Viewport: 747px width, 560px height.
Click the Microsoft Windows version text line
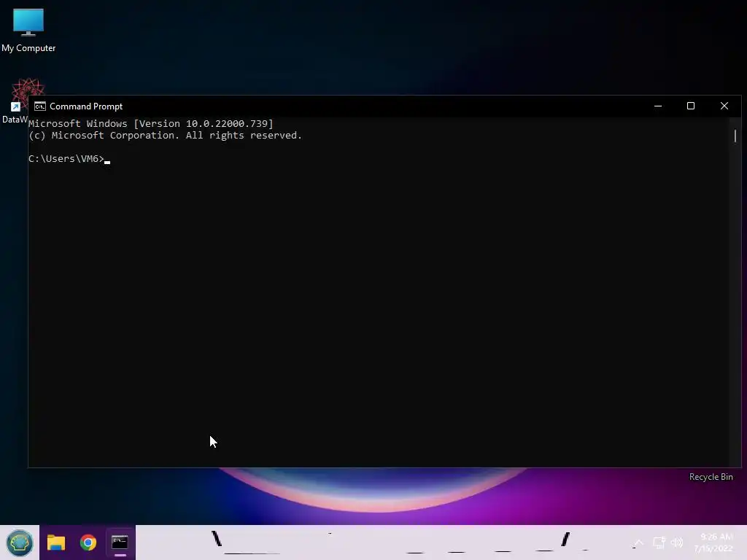point(150,124)
